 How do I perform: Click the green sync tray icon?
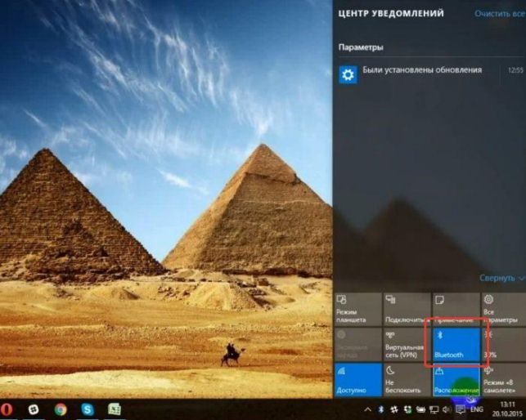(407, 409)
